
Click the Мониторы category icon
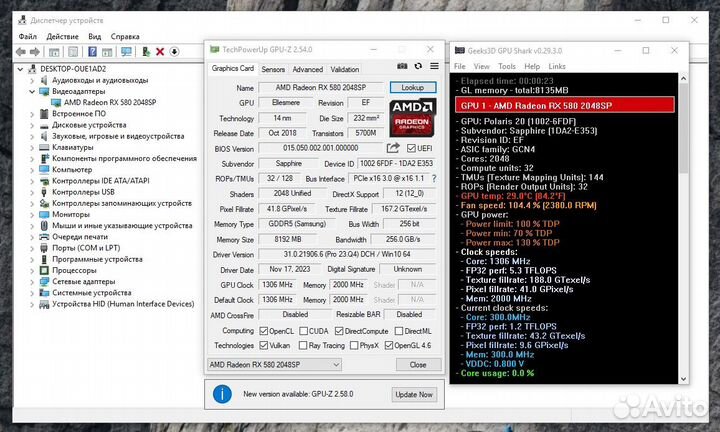point(44,214)
